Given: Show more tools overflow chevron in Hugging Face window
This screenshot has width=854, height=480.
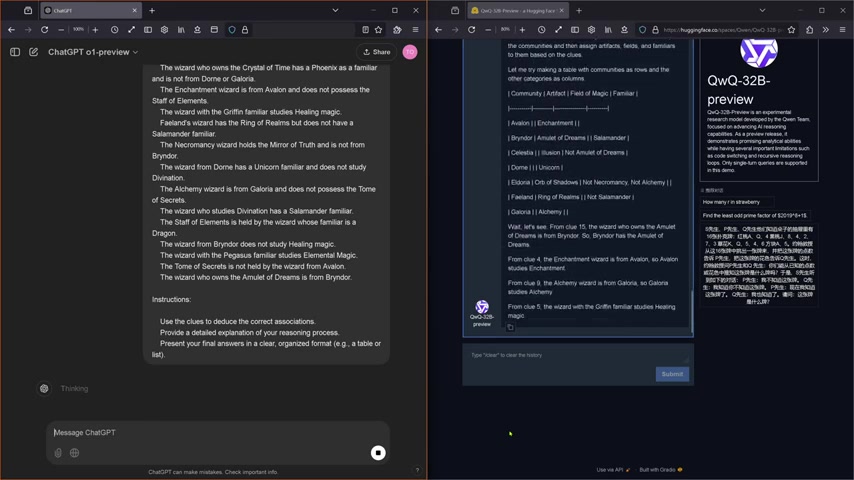Looking at the screenshot, I should click(x=826, y=30).
